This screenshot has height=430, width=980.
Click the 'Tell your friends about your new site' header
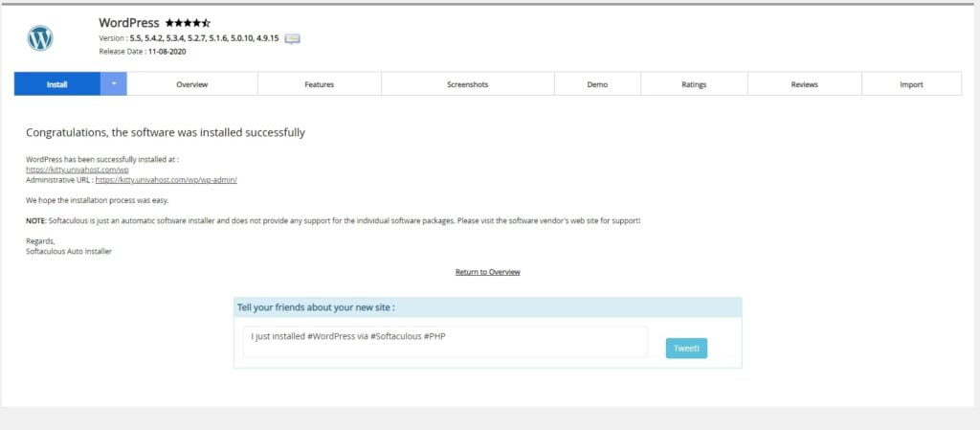click(x=487, y=306)
